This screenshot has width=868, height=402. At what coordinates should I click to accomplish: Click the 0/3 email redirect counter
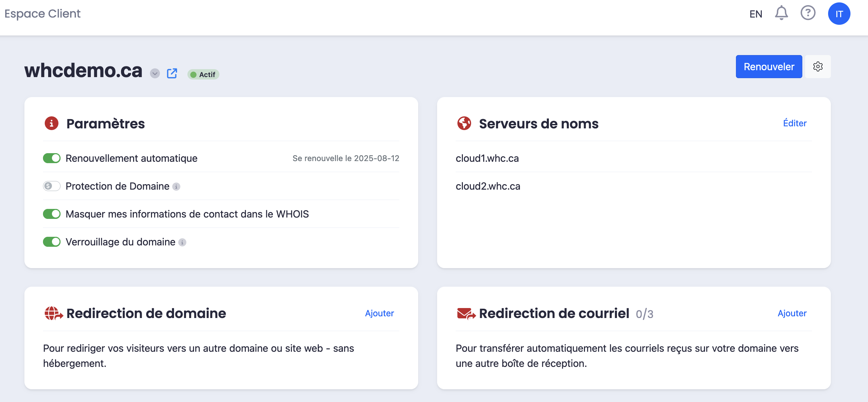coord(644,314)
